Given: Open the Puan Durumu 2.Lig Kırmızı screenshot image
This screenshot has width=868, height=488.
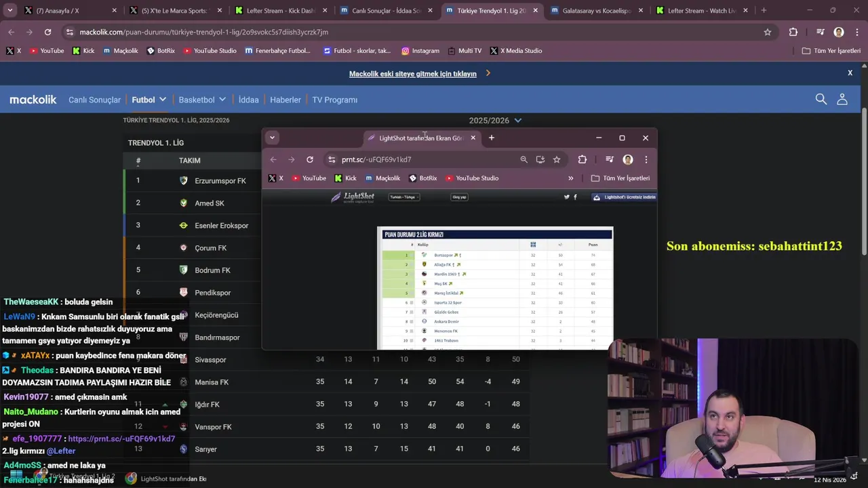Looking at the screenshot, I should click(x=495, y=288).
